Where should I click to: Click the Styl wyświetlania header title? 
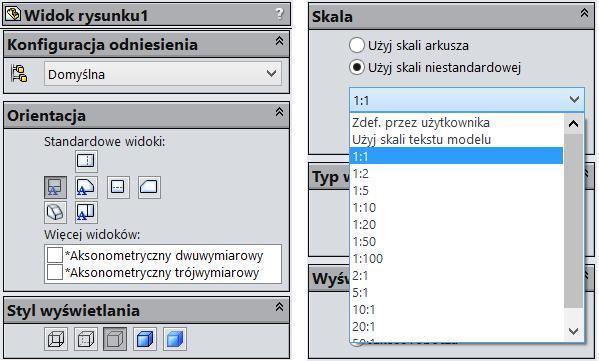click(73, 310)
